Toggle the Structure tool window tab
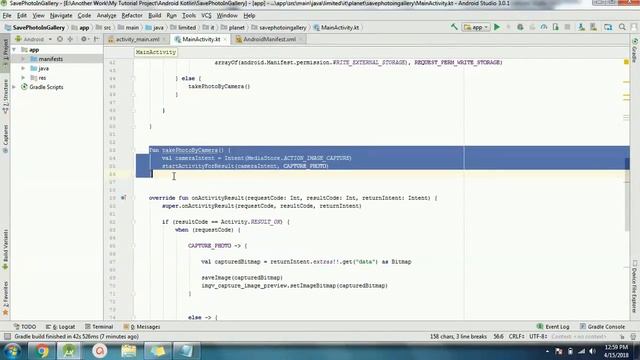 click(5, 97)
